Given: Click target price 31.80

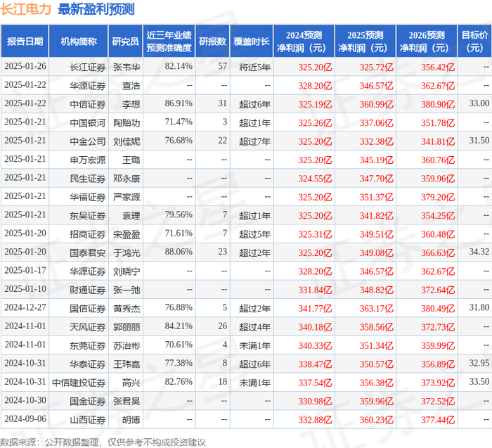Looking at the screenshot, I should [479, 307].
